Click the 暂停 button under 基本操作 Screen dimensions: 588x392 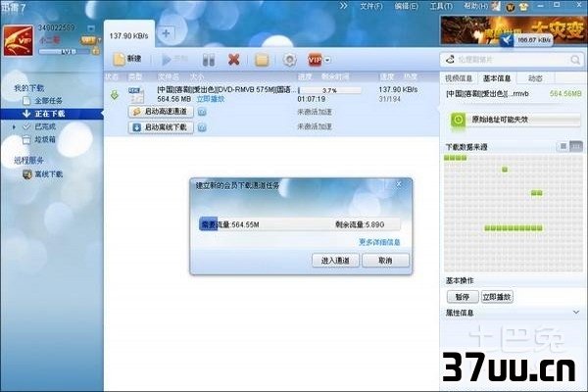click(x=463, y=297)
